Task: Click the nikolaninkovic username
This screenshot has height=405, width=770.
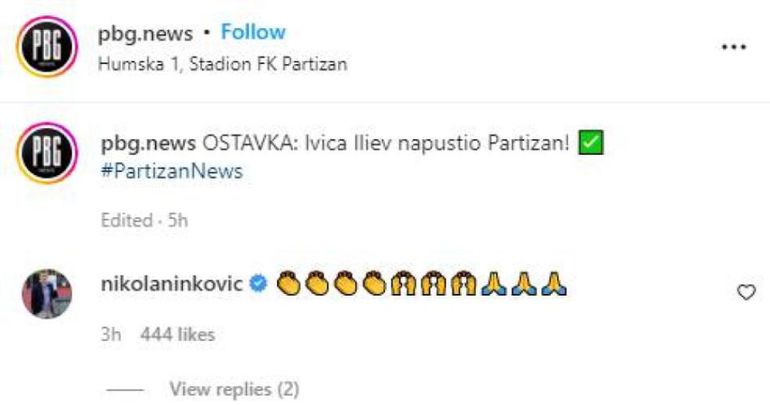Action: 172,285
